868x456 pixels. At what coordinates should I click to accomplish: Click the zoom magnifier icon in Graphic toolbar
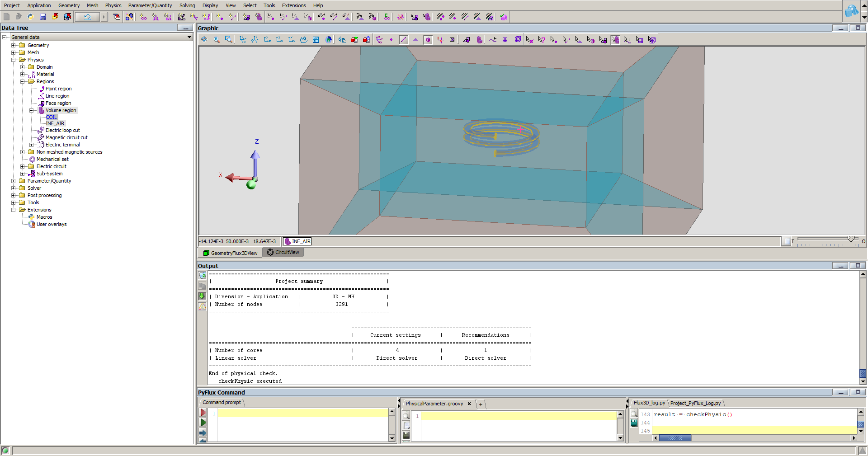point(217,40)
